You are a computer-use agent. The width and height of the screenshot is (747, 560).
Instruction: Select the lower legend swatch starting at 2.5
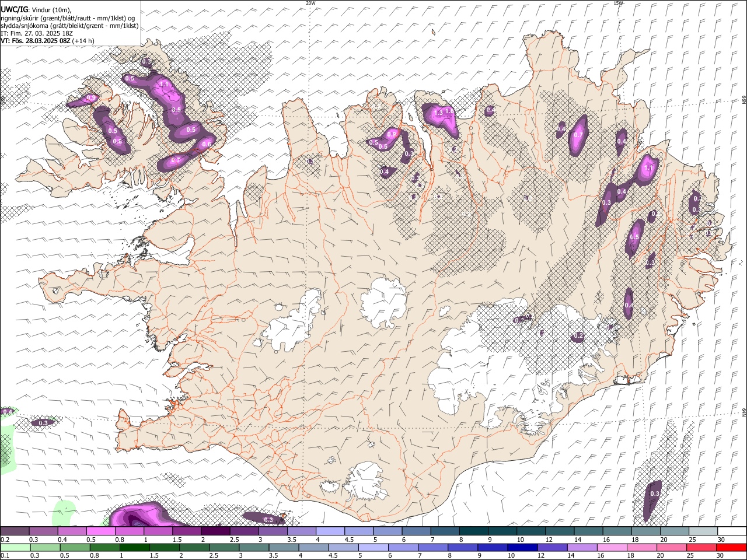point(224,548)
